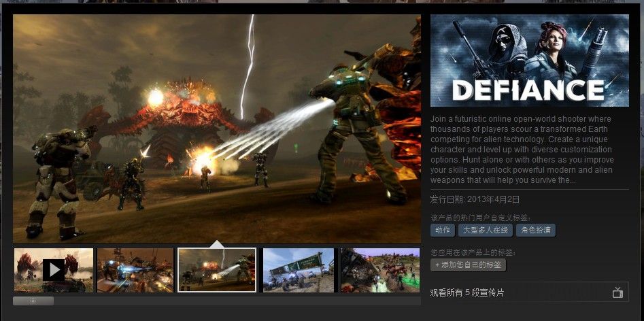This screenshot has height=321, width=644.
Task: Click the + 添加您自己的标签 button
Action: point(469,265)
